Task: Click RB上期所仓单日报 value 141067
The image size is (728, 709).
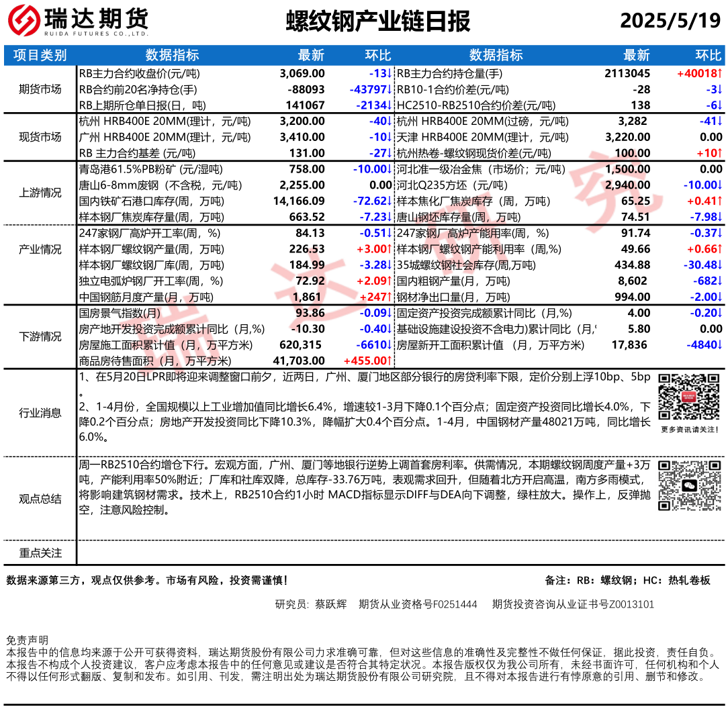Action: [305, 105]
